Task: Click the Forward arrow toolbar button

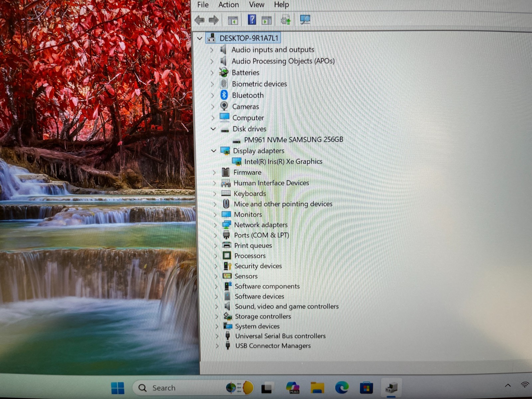Action: pyautogui.click(x=213, y=20)
